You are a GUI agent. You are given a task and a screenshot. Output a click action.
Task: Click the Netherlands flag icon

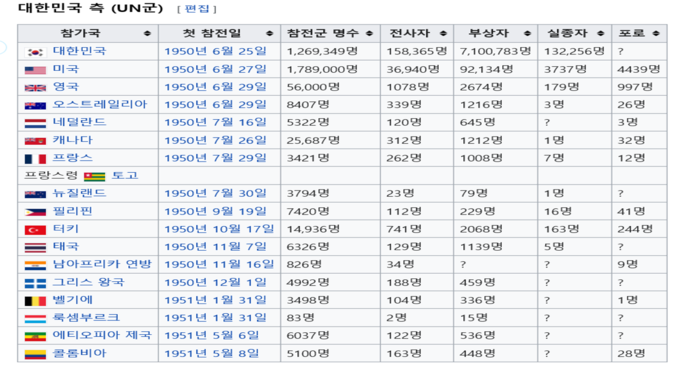click(35, 124)
